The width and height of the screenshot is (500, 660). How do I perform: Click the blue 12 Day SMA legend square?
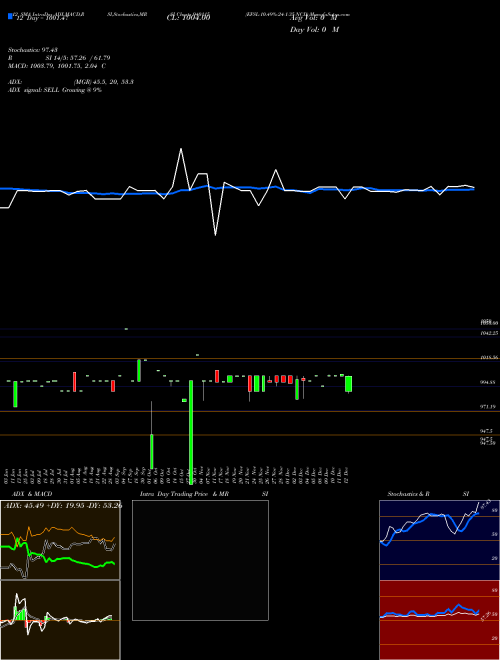(x=10, y=17)
